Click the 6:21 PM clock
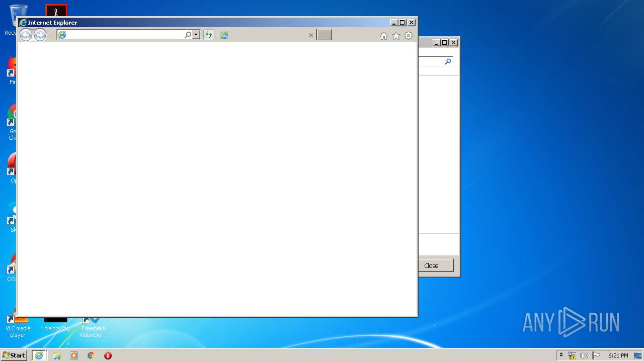Screen dimensions: 644x362 tap(618, 355)
